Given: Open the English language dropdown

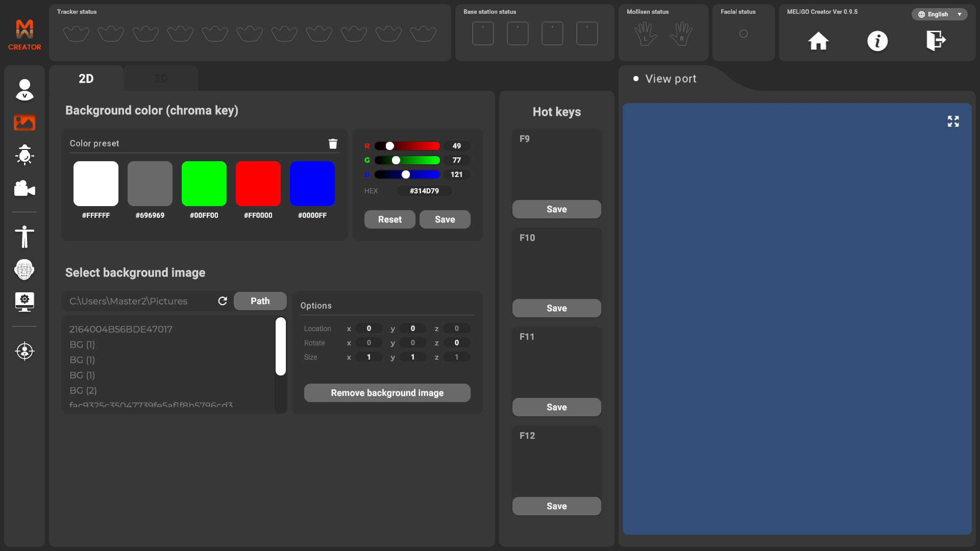Looking at the screenshot, I should (x=939, y=14).
